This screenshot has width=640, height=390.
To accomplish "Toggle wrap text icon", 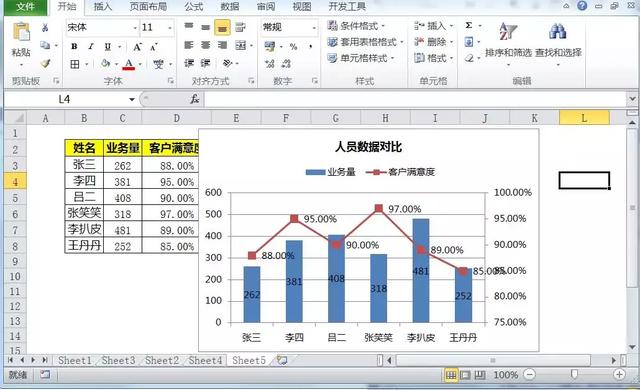I will 240,27.
